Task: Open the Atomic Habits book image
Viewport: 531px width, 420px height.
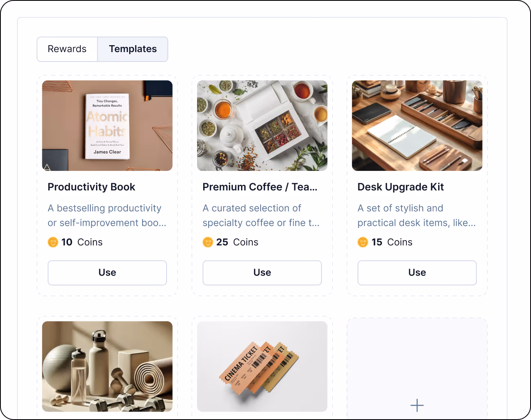Action: pyautogui.click(x=107, y=125)
